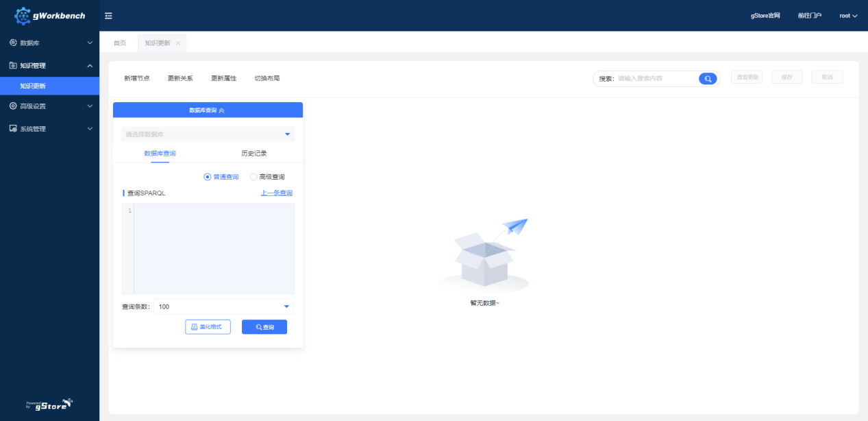Click the 数据库 database sidebar icon
Image resolution: width=868 pixels, height=421 pixels.
click(13, 43)
